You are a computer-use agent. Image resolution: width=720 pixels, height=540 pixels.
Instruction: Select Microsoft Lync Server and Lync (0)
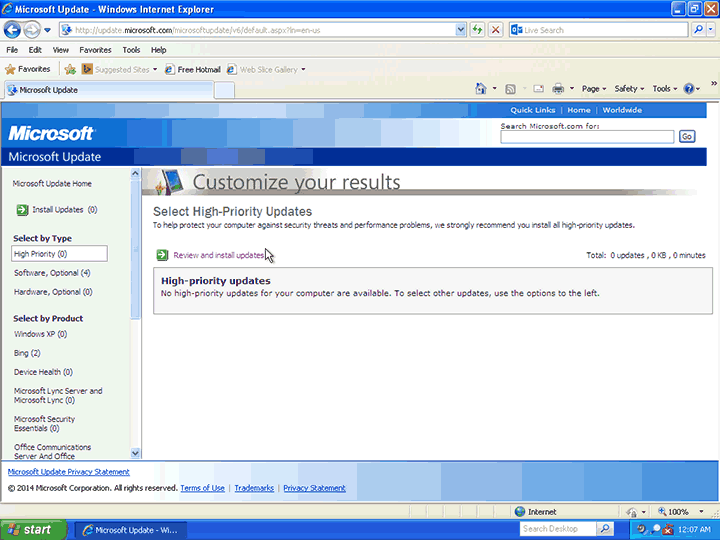[58, 395]
